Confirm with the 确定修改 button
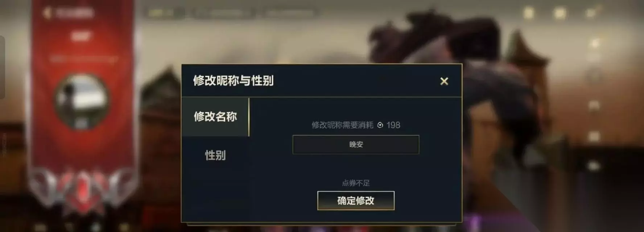 pos(356,200)
